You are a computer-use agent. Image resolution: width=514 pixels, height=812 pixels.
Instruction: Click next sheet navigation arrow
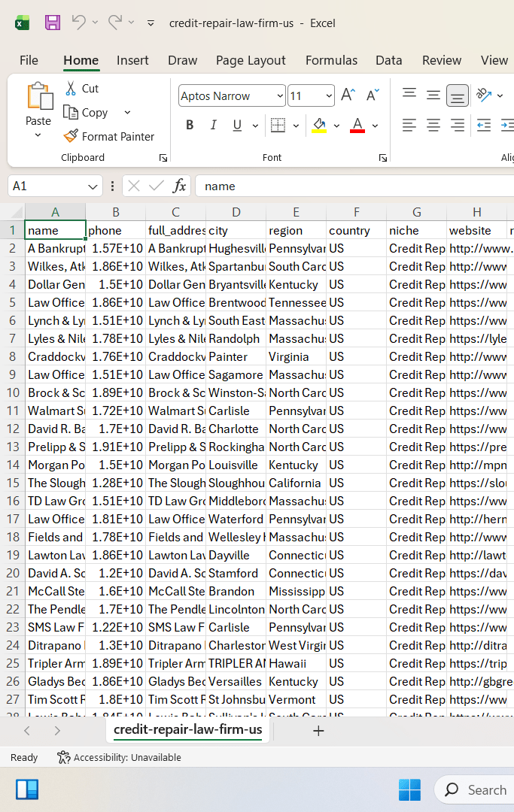click(x=57, y=731)
